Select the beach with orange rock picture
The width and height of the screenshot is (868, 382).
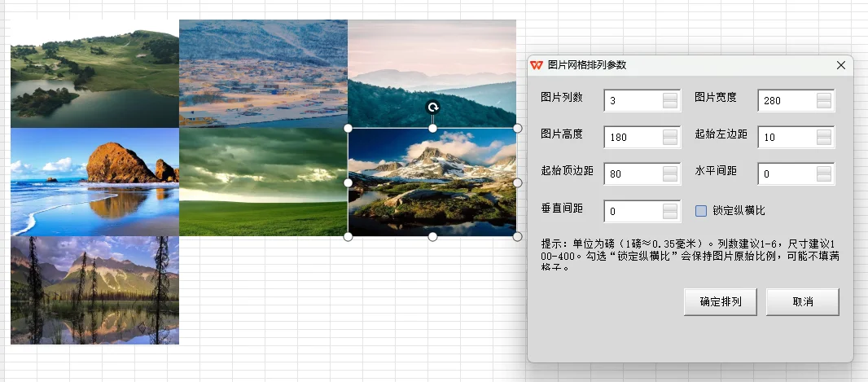[x=94, y=182]
